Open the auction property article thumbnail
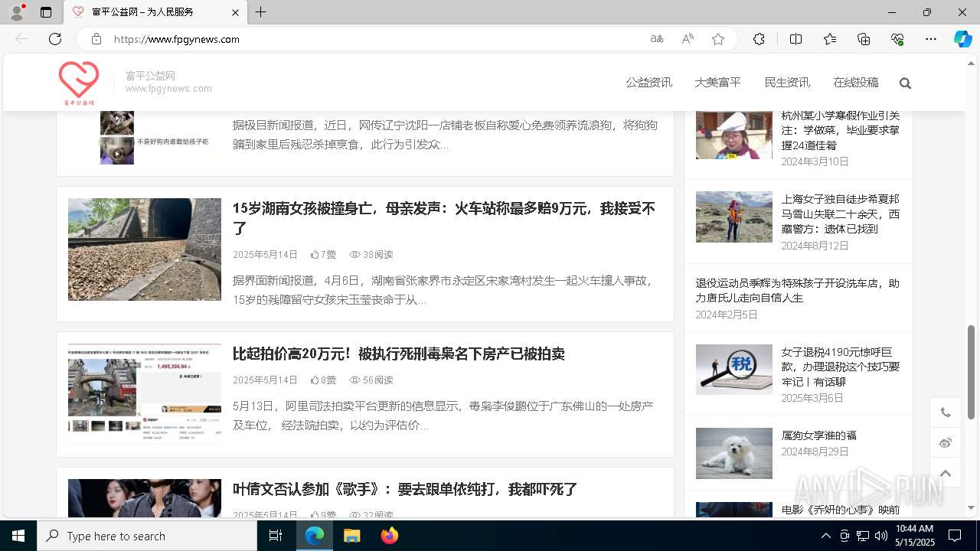The image size is (980, 551). click(145, 394)
